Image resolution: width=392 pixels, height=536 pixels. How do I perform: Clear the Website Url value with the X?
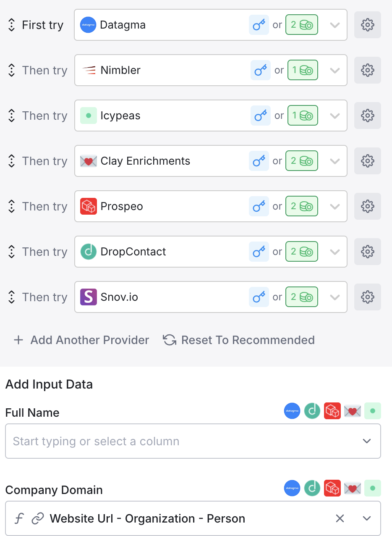tap(340, 519)
